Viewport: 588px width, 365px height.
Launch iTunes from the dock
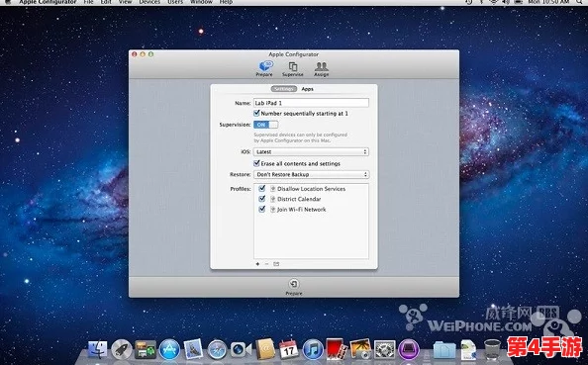click(x=313, y=349)
